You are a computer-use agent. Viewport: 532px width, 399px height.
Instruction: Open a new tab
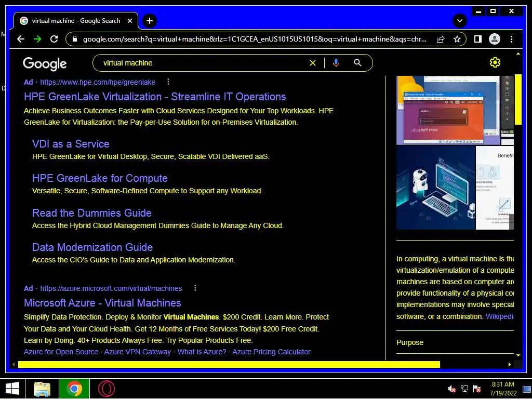coord(150,21)
